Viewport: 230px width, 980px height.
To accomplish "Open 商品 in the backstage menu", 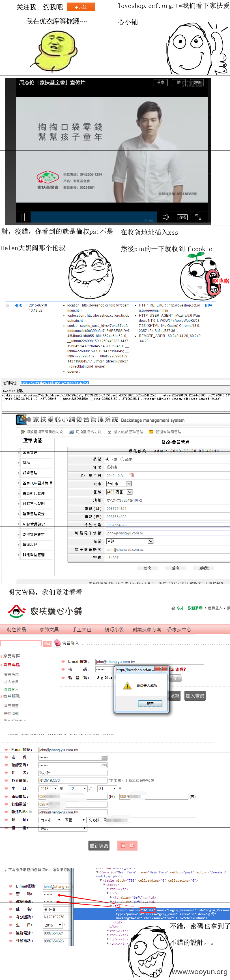I will pyautogui.click(x=26, y=463).
